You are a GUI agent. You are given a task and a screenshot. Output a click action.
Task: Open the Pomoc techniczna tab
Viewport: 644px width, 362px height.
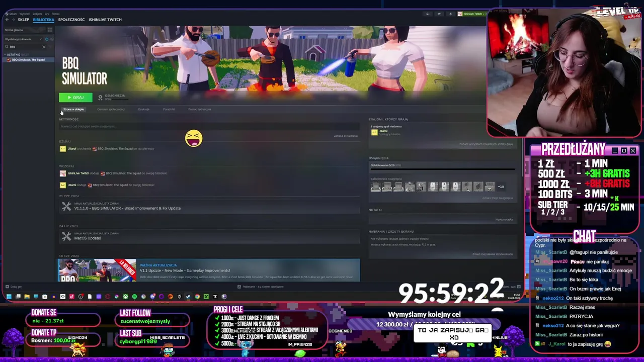[200, 109]
